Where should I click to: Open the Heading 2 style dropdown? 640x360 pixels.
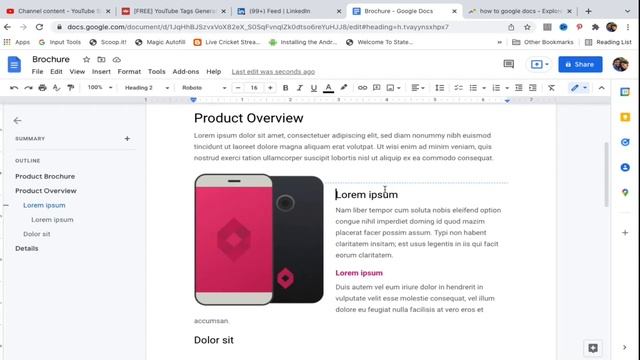[147, 88]
